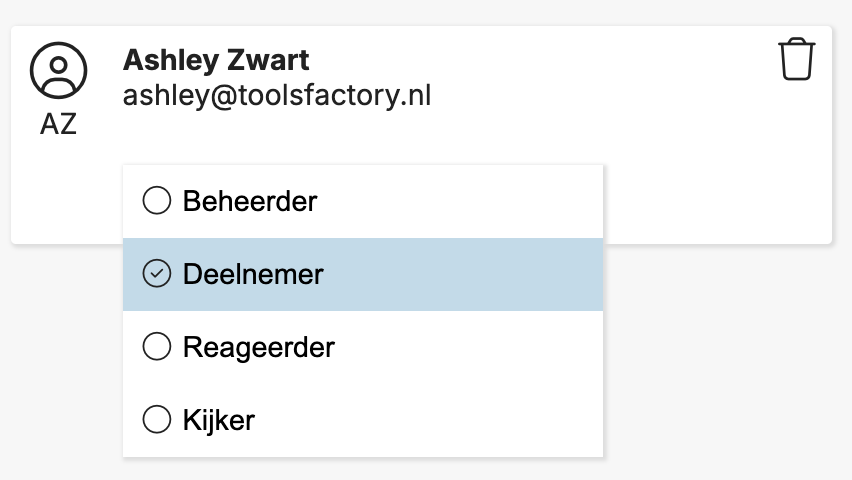Click the AZ initials label
This screenshot has width=852, height=480.
click(58, 124)
